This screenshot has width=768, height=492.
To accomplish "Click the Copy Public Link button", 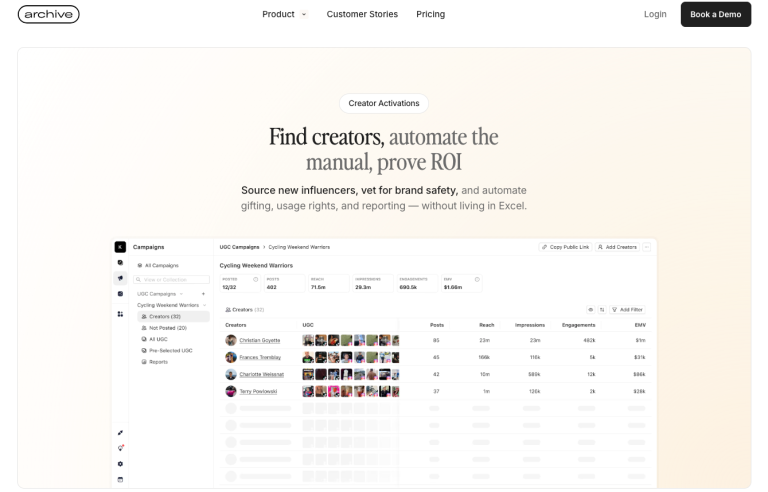I will click(565, 247).
